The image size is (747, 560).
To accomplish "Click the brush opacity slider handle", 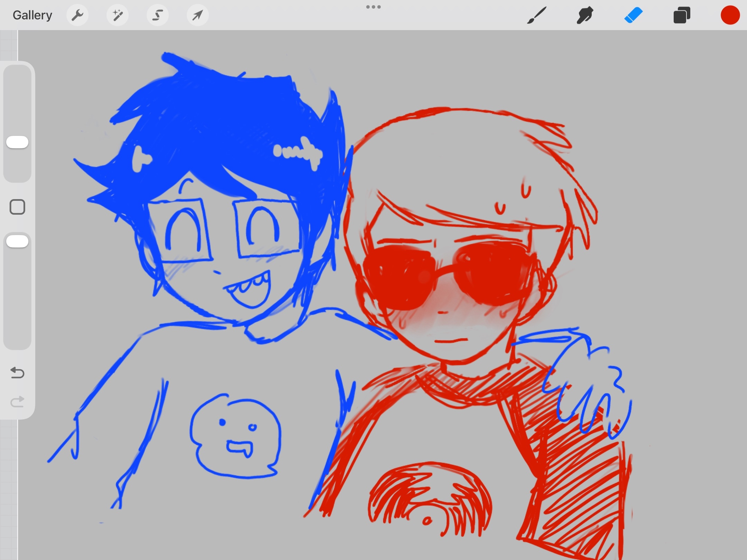I will pyautogui.click(x=17, y=241).
